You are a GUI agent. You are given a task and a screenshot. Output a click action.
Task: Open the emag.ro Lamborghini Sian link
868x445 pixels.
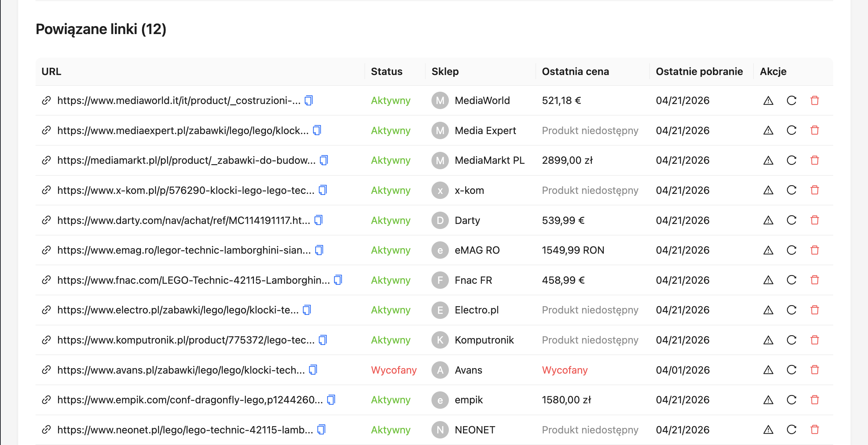pos(184,250)
